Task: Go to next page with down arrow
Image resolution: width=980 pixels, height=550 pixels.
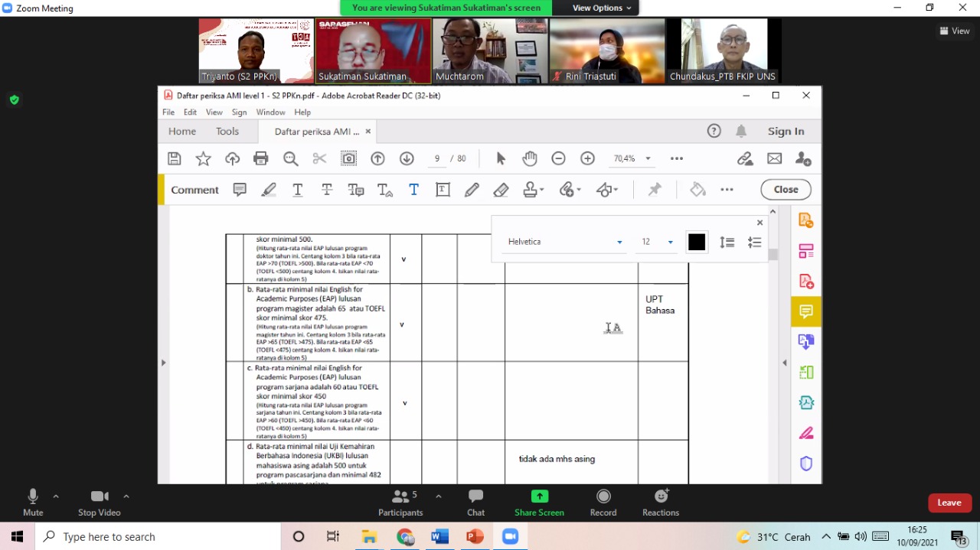Action: (x=407, y=158)
